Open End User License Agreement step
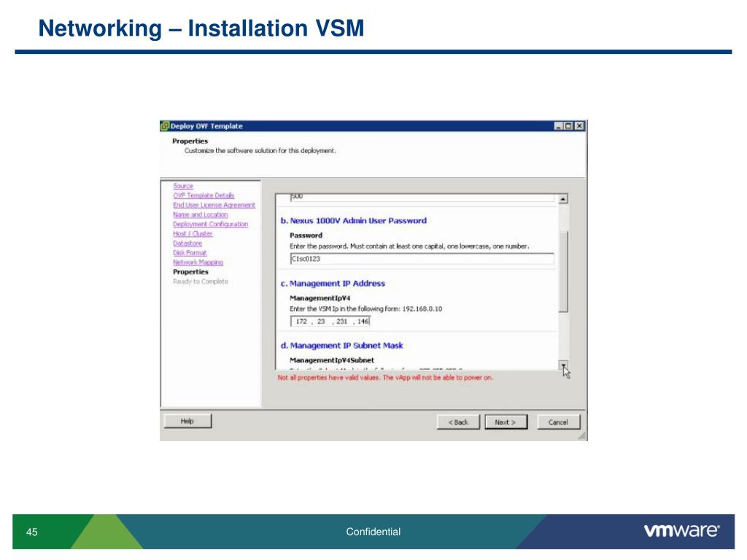Viewport: 747px width, 560px height. [x=214, y=205]
